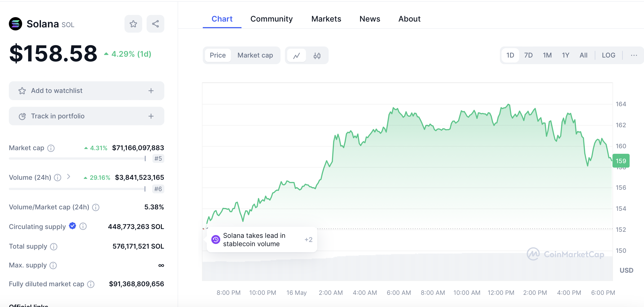
Task: Open the Solana stablecoin volume news card
Action: (254, 240)
